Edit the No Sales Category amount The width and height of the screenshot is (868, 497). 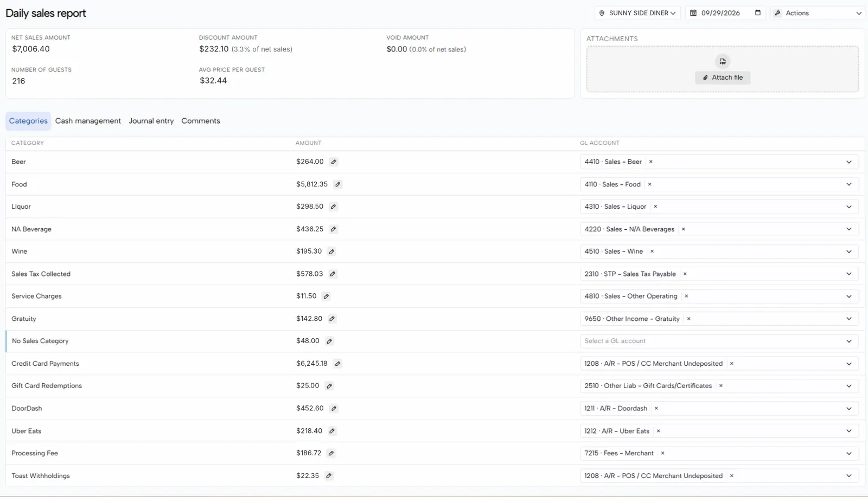pyautogui.click(x=329, y=341)
